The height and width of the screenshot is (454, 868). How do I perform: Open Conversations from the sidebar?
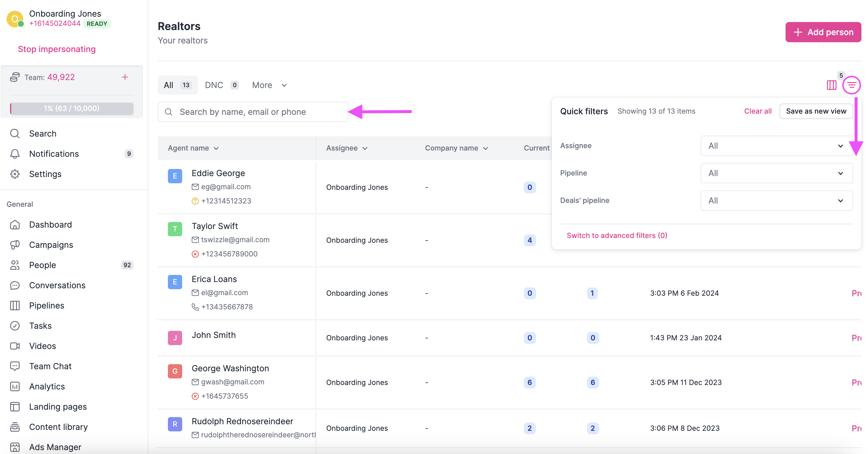[x=57, y=285]
